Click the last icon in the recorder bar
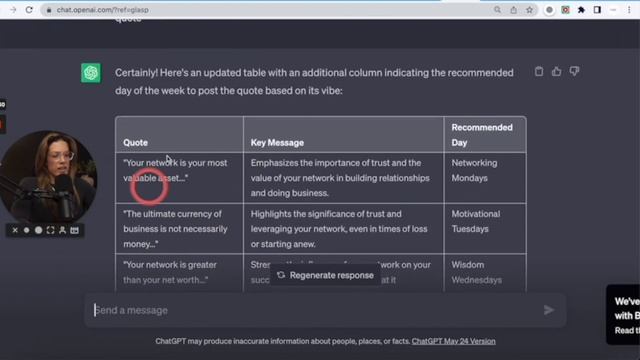 pyautogui.click(x=74, y=230)
